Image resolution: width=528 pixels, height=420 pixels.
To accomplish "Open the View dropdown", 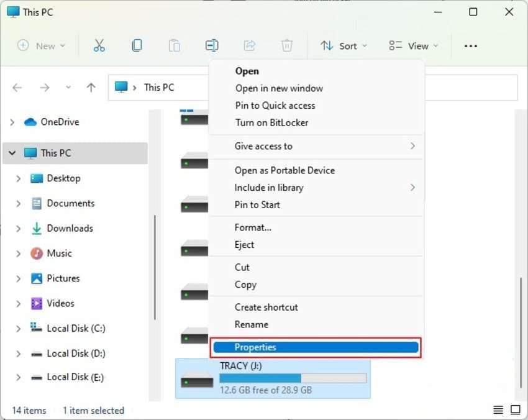I will pyautogui.click(x=414, y=46).
